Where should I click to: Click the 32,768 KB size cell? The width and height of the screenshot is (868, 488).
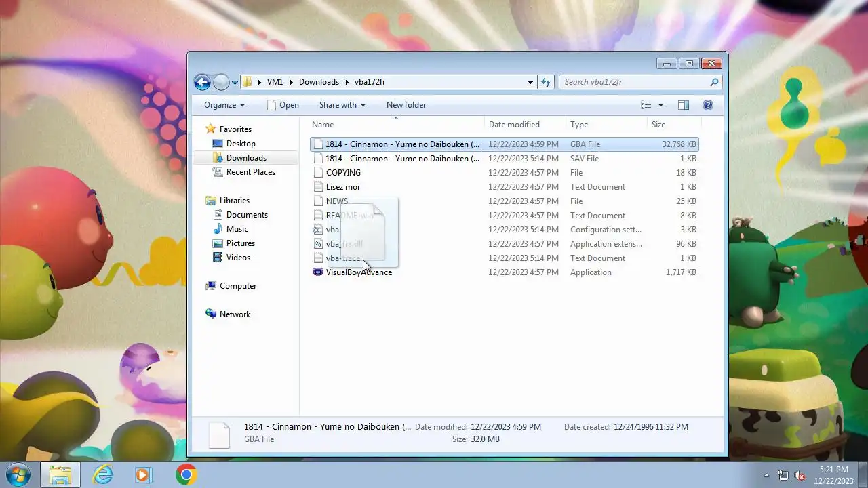679,144
